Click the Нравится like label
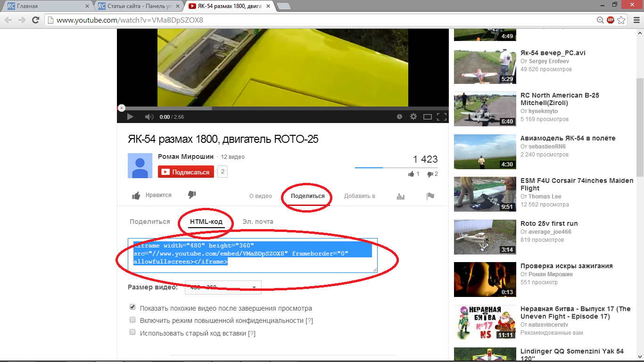Screen dimensions: 644x362 (x=158, y=195)
